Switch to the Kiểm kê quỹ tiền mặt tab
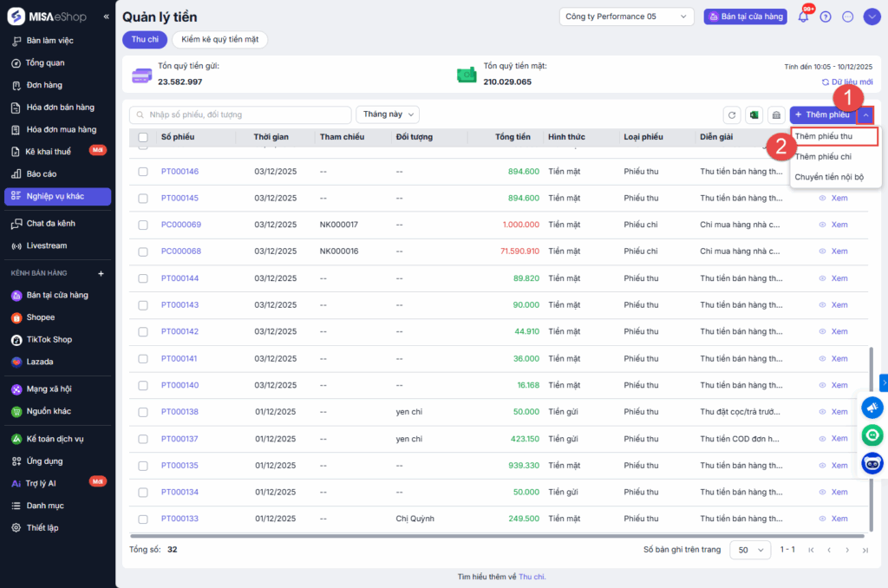The image size is (888, 588). pyautogui.click(x=220, y=39)
